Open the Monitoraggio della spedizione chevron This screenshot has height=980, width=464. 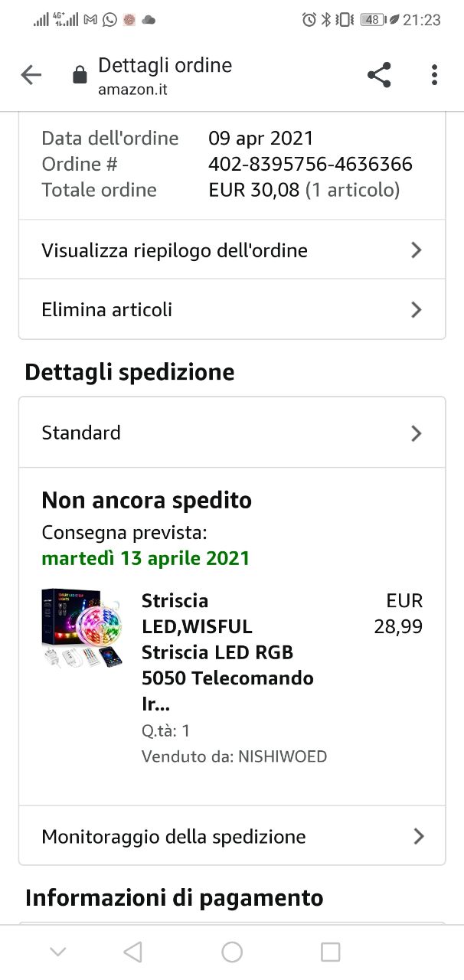click(418, 836)
